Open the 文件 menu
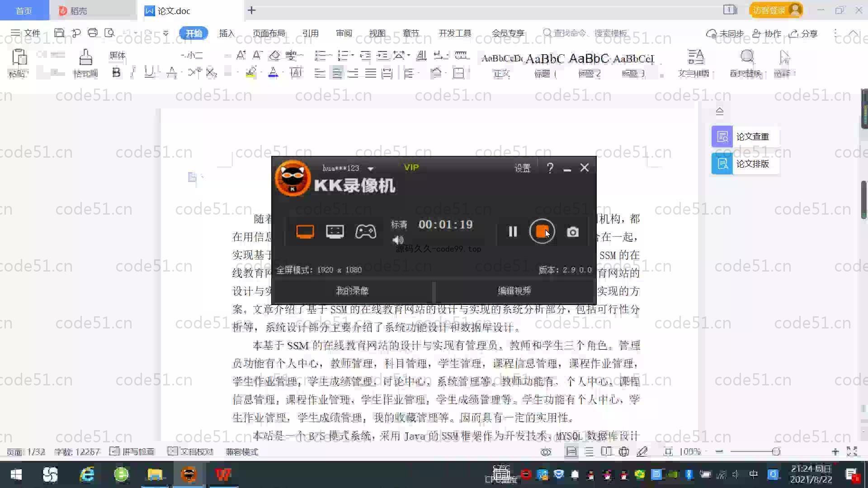This screenshot has width=868, height=488. pyautogui.click(x=26, y=33)
